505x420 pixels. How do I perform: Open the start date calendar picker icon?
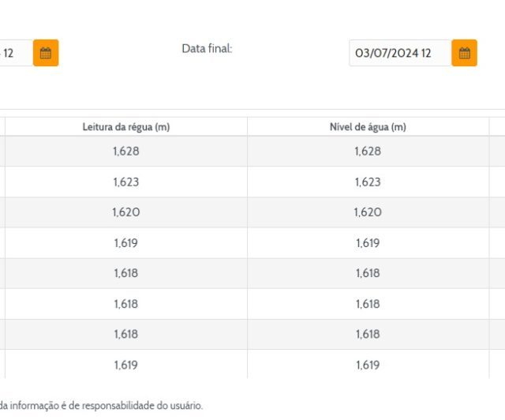click(x=46, y=53)
